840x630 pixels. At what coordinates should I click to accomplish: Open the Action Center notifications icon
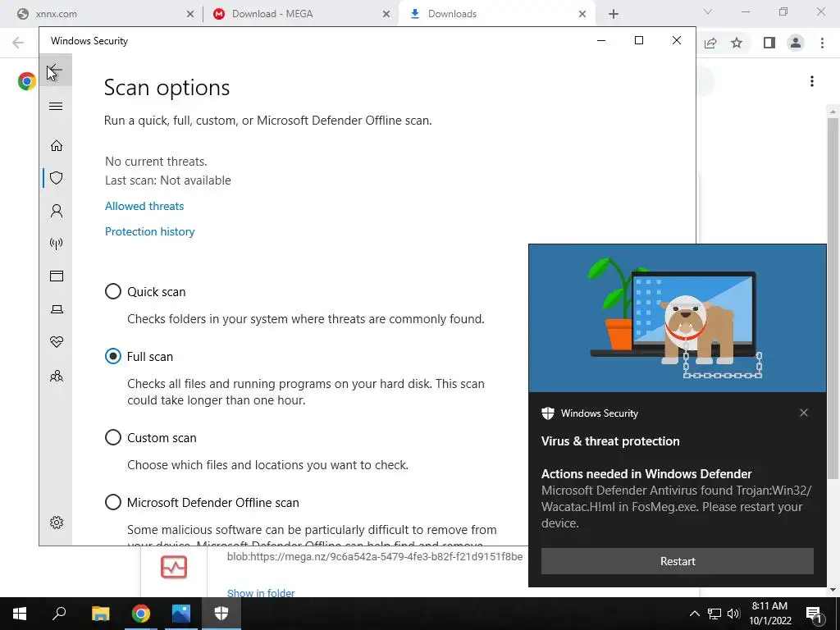[814, 614]
